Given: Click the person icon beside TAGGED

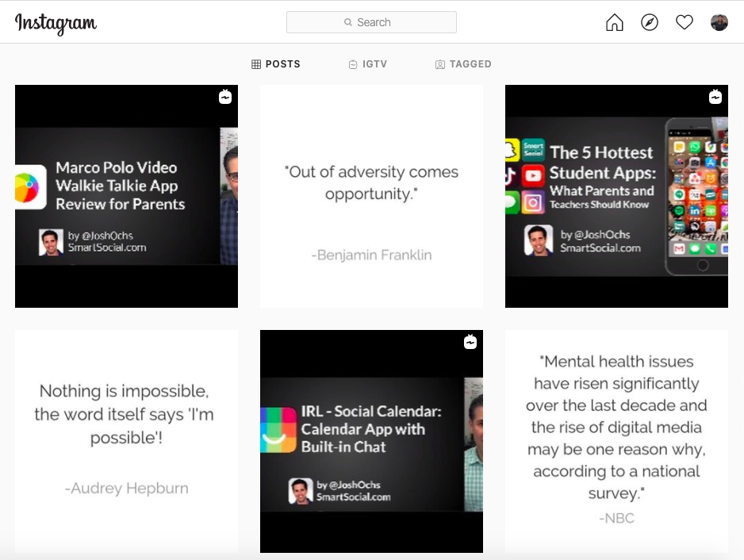Looking at the screenshot, I should (x=440, y=64).
